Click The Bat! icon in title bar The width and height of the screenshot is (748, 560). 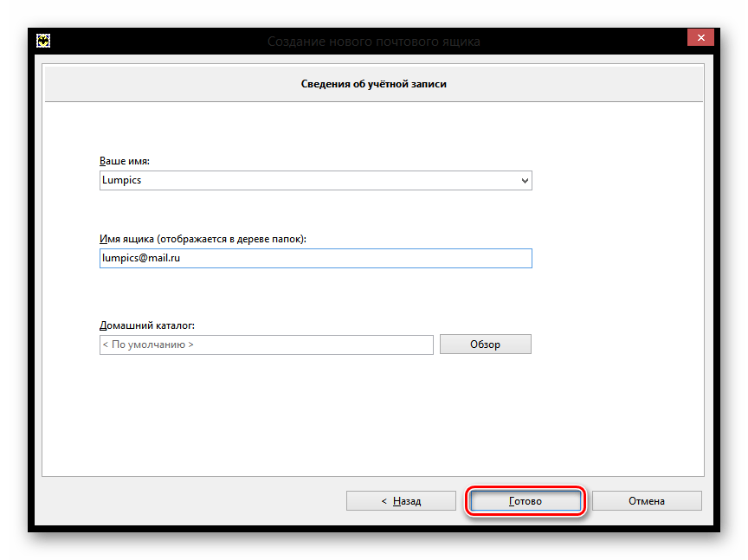tap(42, 41)
